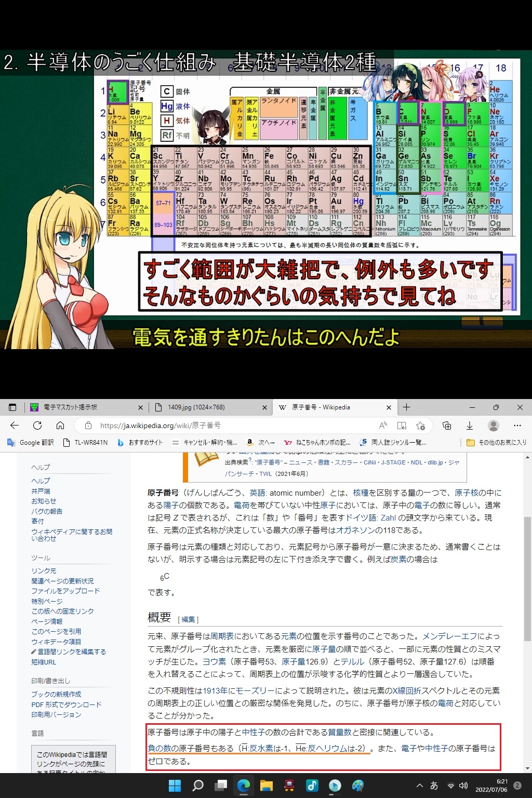Open the バグの報告 sidebar link
Screen dimensions: 532x798
(x=47, y=511)
